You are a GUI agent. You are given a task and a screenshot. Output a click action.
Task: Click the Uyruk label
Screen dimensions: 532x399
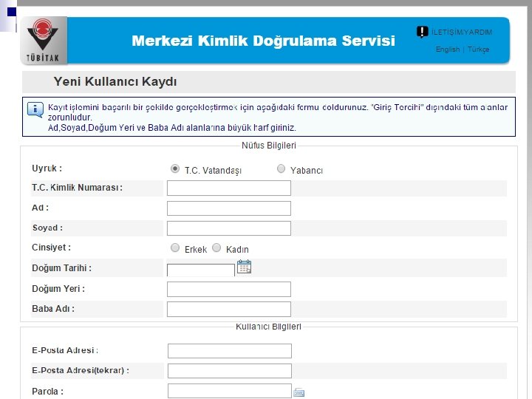coord(47,168)
